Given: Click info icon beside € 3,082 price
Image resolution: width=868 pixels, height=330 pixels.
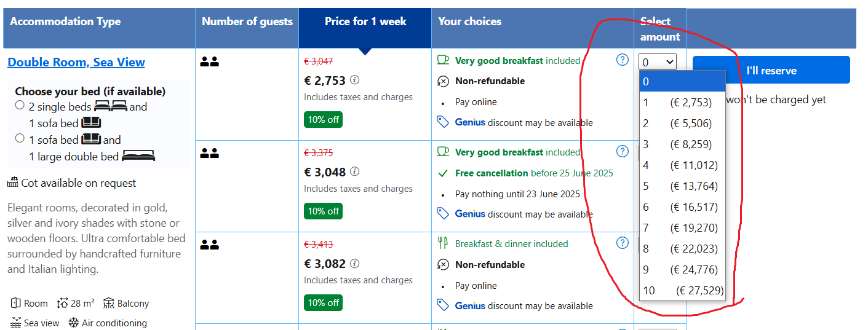Looking at the screenshot, I should [x=355, y=264].
